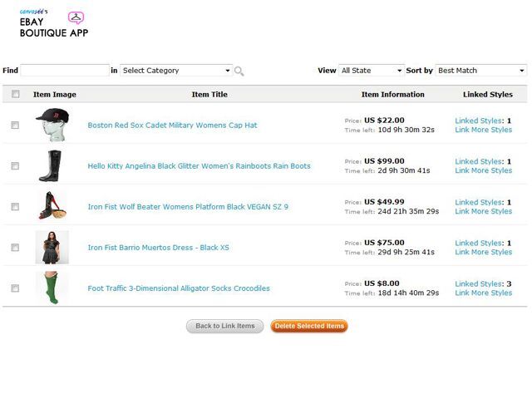Check the Boston Red Sox Cap item checkbox
This screenshot has width=532, height=399.
point(15,126)
